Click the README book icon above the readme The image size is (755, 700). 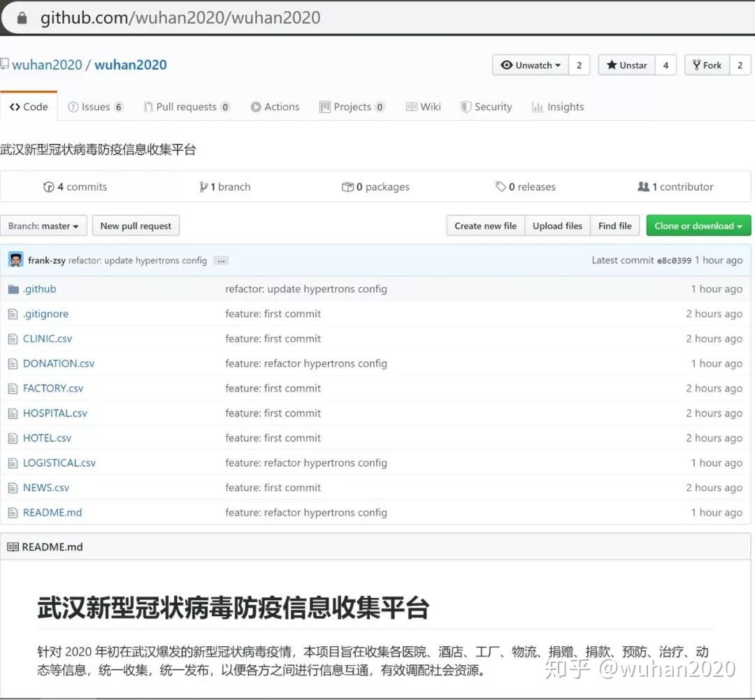click(x=14, y=546)
